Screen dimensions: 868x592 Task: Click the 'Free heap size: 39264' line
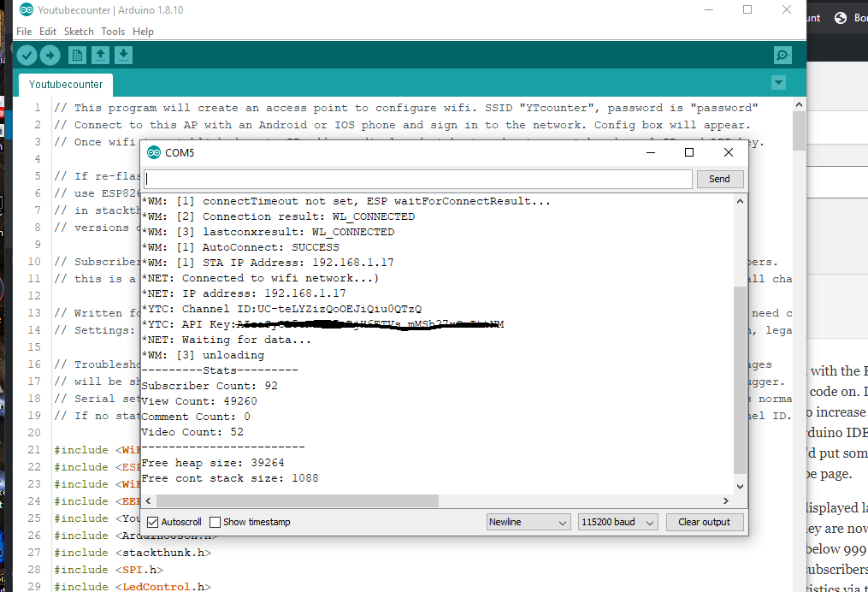click(x=213, y=463)
